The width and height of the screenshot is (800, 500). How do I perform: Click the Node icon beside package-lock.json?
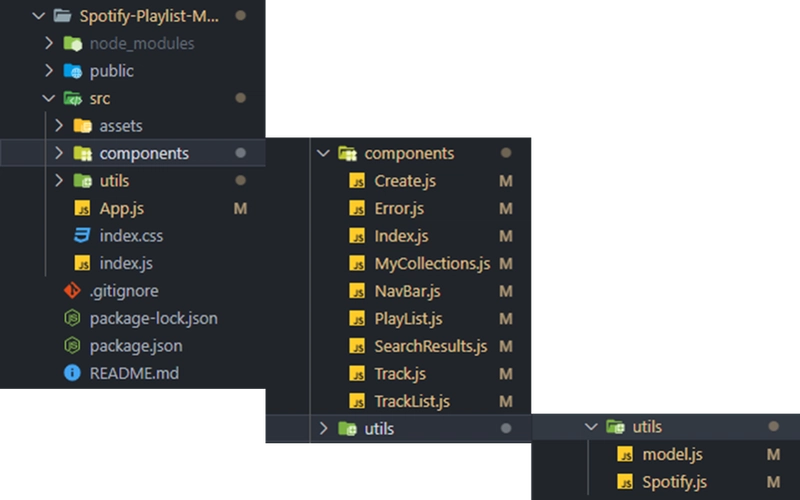pyautogui.click(x=72, y=318)
